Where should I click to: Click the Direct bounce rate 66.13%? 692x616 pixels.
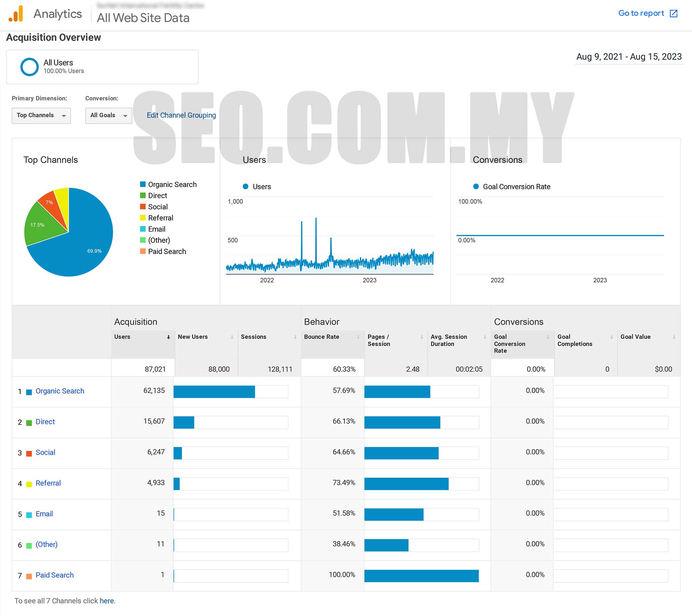(x=344, y=422)
